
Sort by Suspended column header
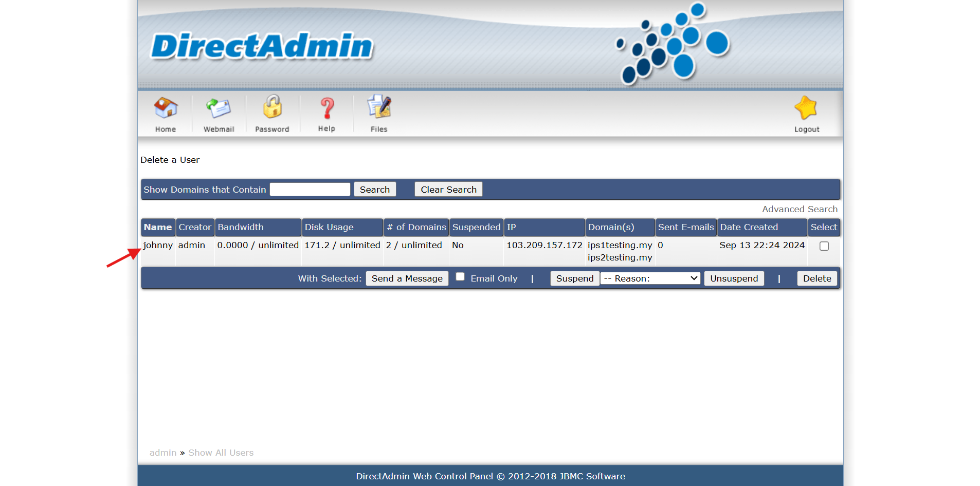[476, 227]
